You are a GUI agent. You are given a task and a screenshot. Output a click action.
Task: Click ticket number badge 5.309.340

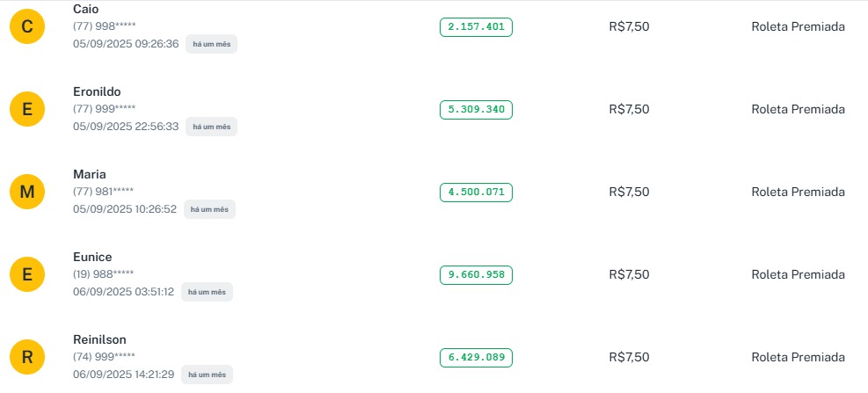click(x=476, y=110)
